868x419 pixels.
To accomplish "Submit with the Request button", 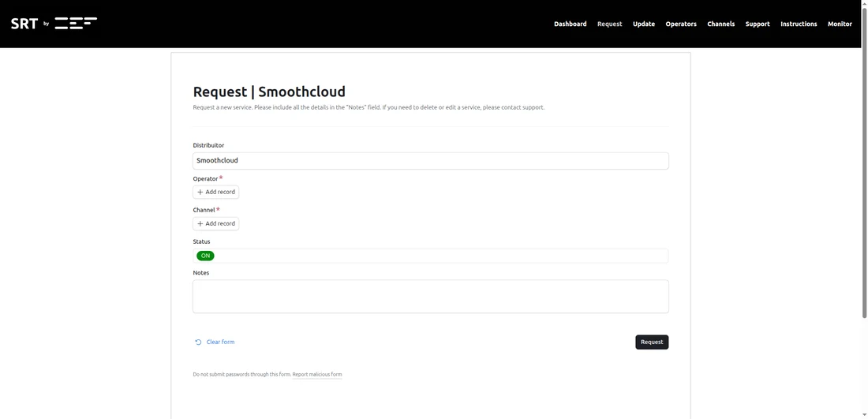I will click(x=652, y=342).
